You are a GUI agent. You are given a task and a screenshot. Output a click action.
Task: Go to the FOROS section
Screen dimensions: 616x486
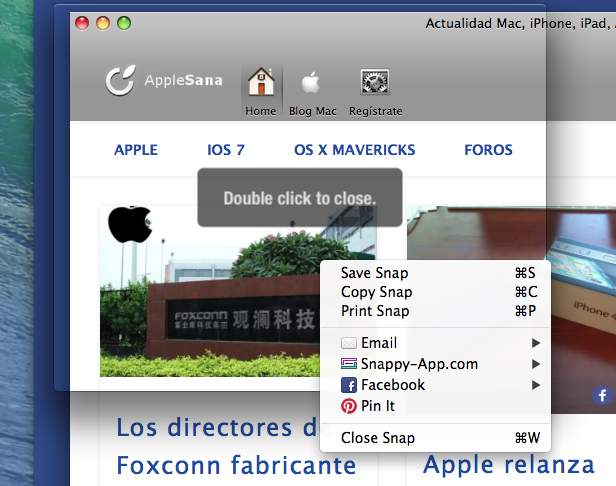pyautogui.click(x=488, y=150)
